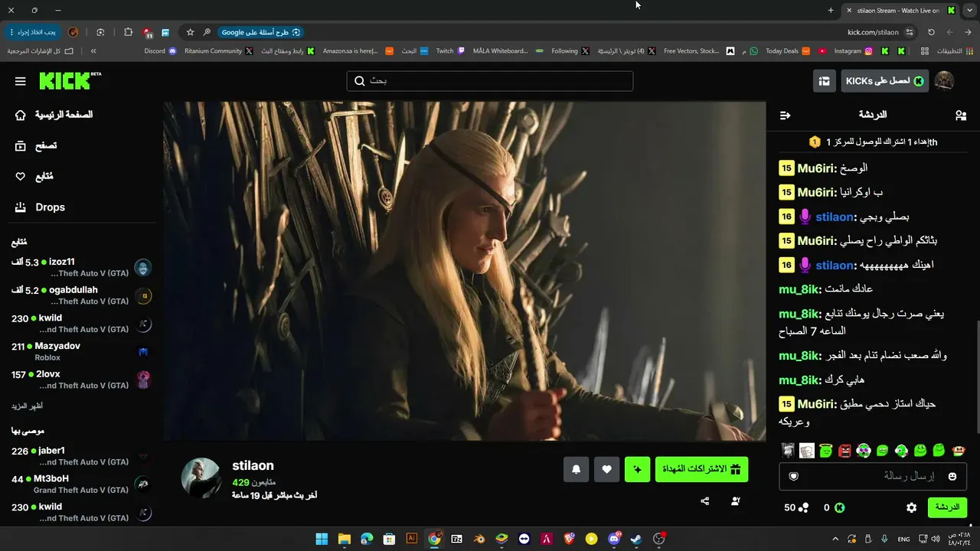Click the Kick search field بحث
The width and height of the screenshot is (980, 551).
[490, 81]
